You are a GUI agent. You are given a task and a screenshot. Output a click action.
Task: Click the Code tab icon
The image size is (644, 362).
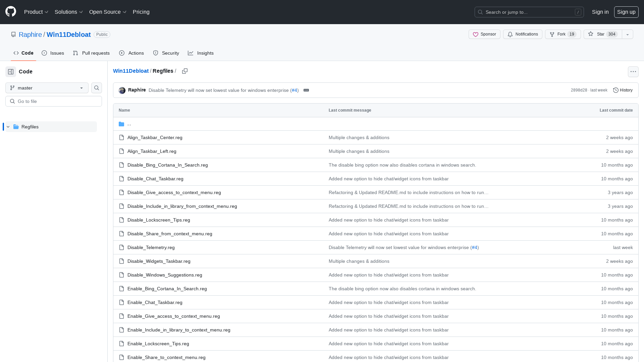16,53
